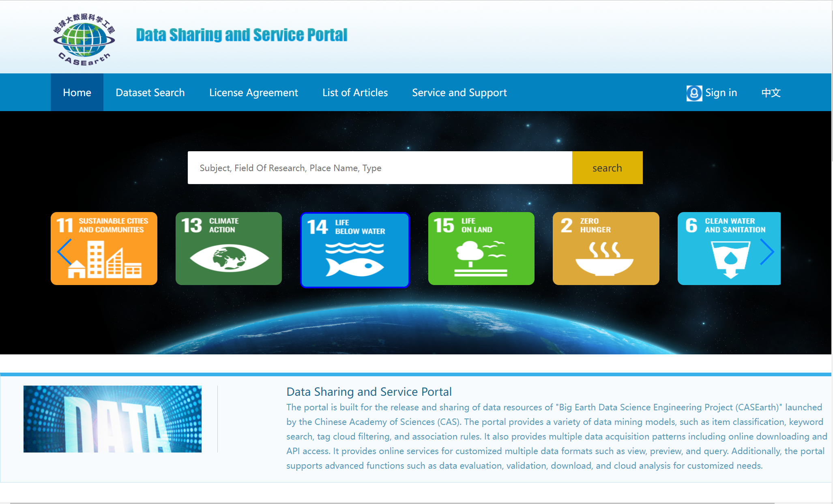
Task: Click the CASEarth globe logo
Action: pos(84,39)
